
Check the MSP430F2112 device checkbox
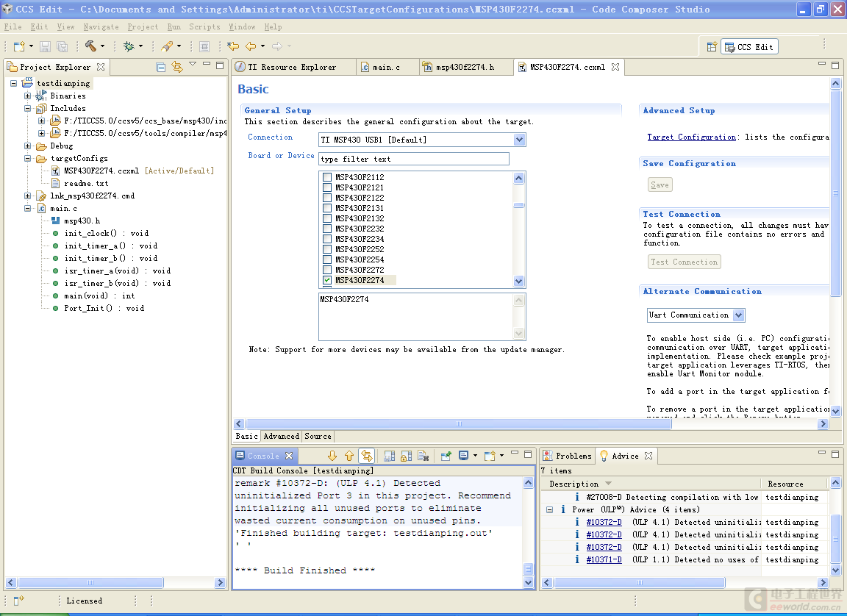326,177
